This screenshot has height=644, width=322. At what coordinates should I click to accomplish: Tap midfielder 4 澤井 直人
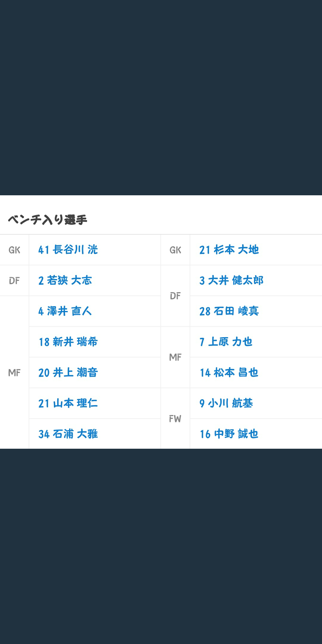[65, 311]
